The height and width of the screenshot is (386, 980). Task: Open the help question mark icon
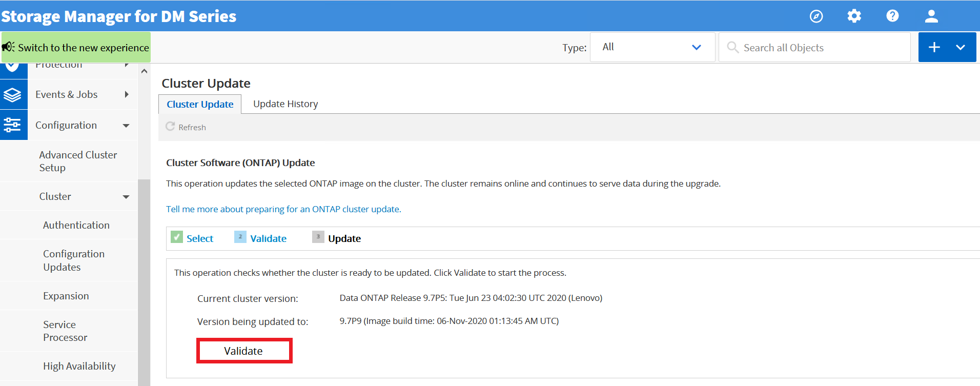892,16
